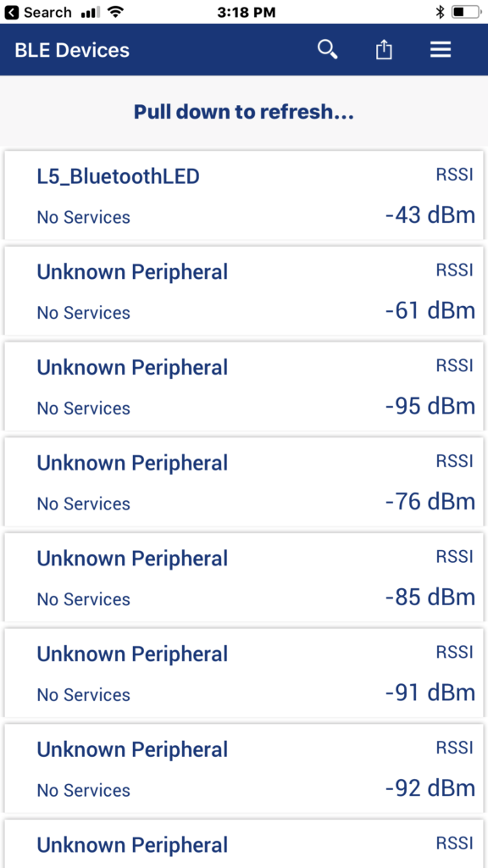Tap the Pull down to refresh banner
The height and width of the screenshot is (868, 488).
pos(244,112)
